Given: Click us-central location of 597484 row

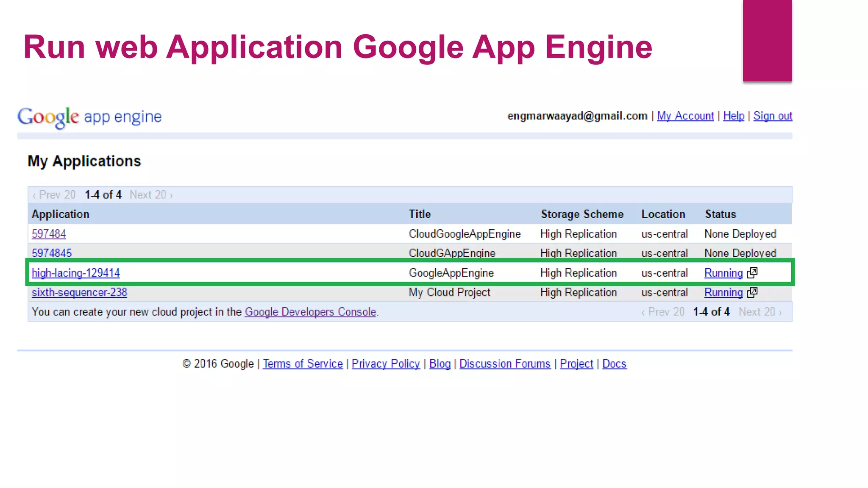Looking at the screenshot, I should (x=665, y=234).
